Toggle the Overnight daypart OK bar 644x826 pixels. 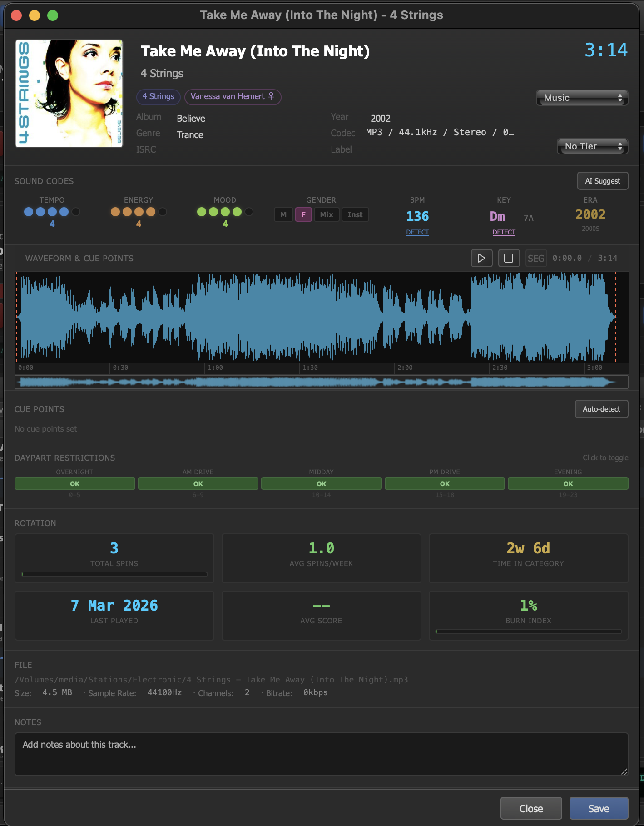click(74, 483)
